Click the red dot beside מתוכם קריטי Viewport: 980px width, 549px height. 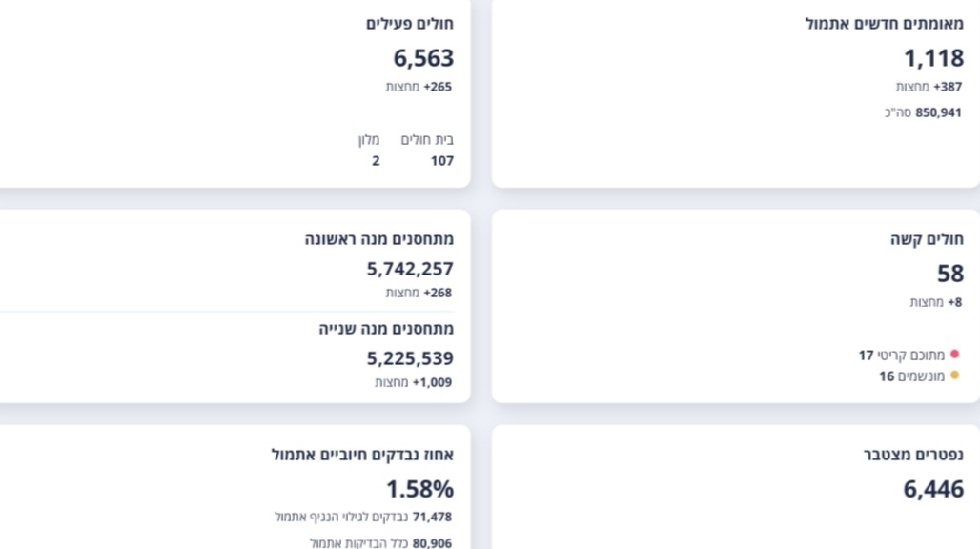[x=954, y=355]
